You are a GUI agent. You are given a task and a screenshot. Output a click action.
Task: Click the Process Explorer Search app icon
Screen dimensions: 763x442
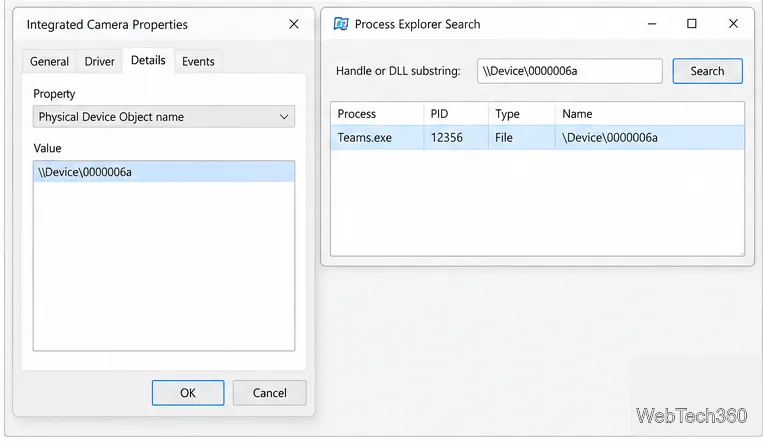point(341,24)
